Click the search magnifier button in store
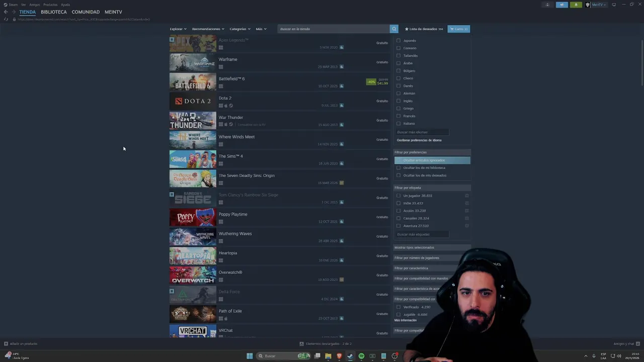 [x=394, y=29]
